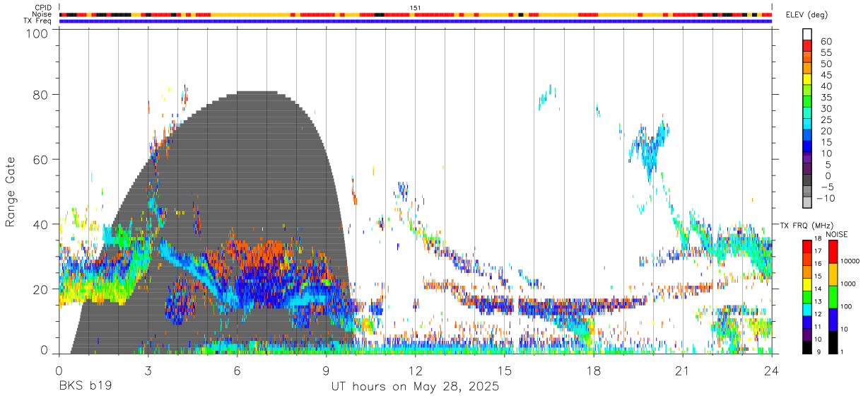The image size is (868, 401).
Task: Pick the lightest gray bottom ELEV segment
Action: click(807, 203)
